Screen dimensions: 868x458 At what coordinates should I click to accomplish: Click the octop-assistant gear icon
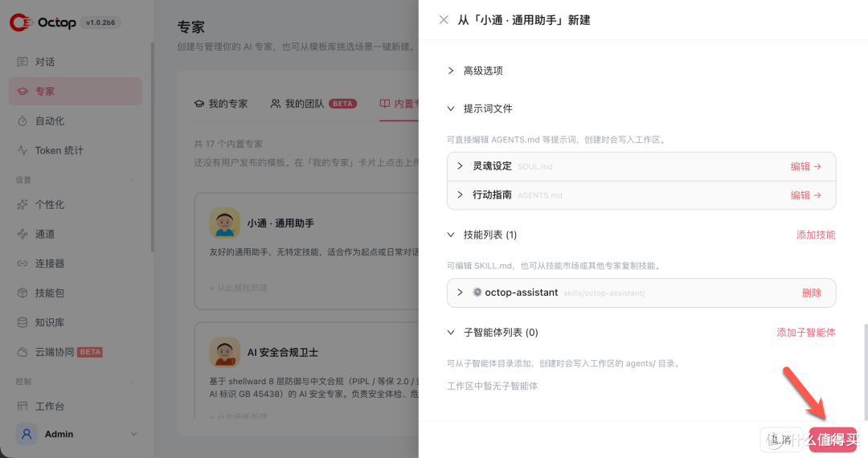pyautogui.click(x=477, y=292)
